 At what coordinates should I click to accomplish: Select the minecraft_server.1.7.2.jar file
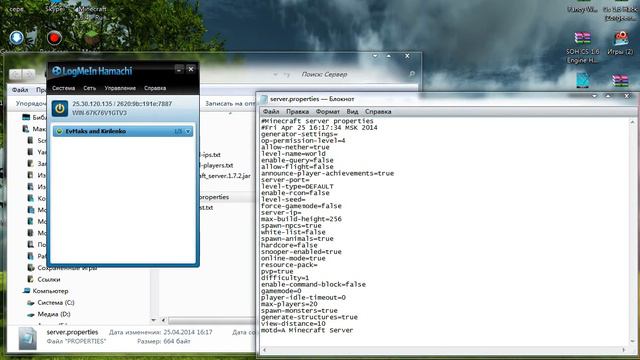click(x=225, y=176)
